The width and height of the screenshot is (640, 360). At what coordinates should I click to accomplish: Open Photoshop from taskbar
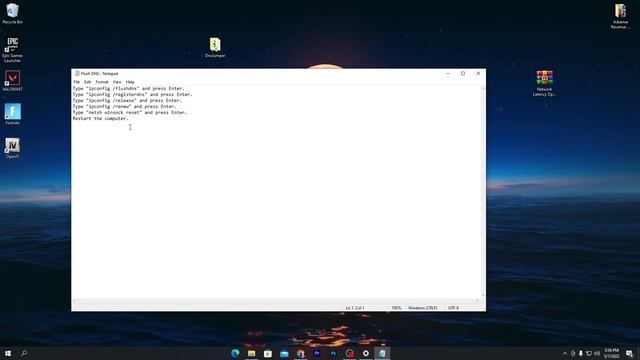(x=333, y=353)
